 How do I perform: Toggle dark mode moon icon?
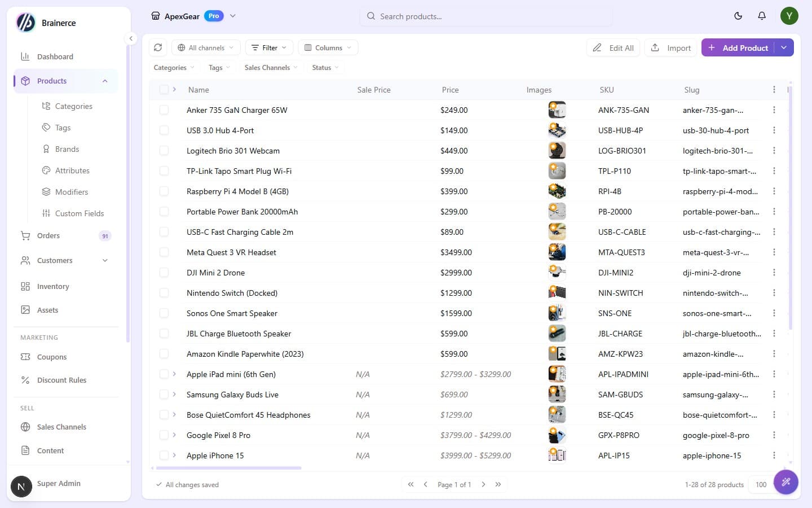738,16
